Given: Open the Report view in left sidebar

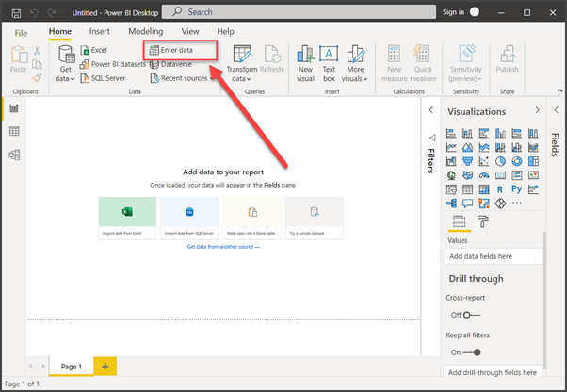Looking at the screenshot, I should [x=14, y=108].
